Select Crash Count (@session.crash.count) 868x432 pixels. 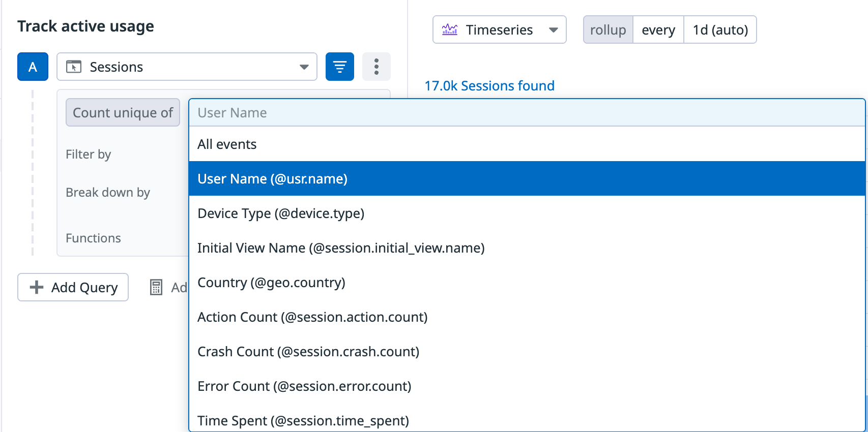[x=308, y=352]
